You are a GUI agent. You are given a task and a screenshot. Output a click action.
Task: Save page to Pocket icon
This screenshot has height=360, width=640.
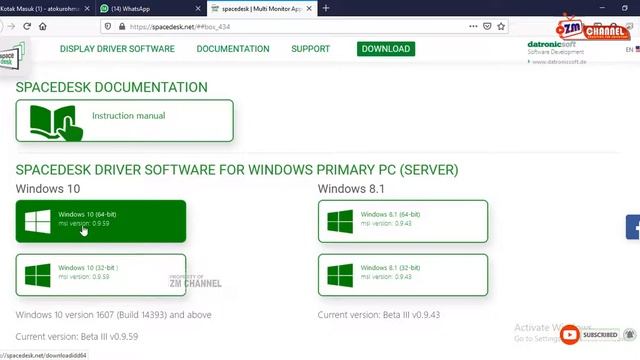coord(487,27)
